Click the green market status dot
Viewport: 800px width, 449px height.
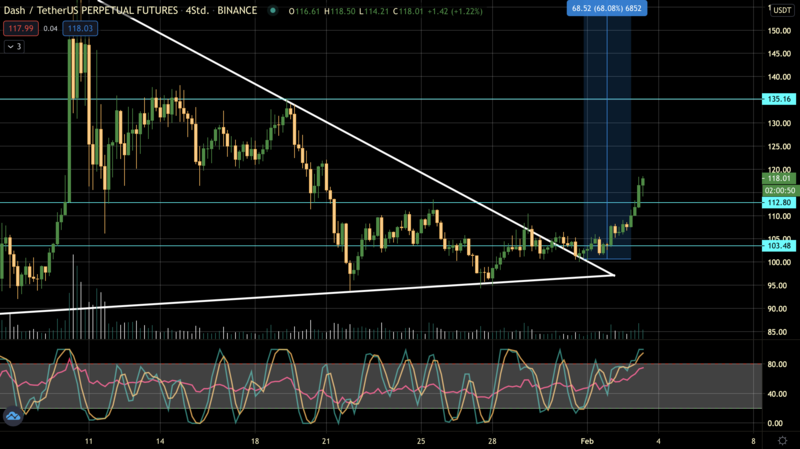coord(273,10)
